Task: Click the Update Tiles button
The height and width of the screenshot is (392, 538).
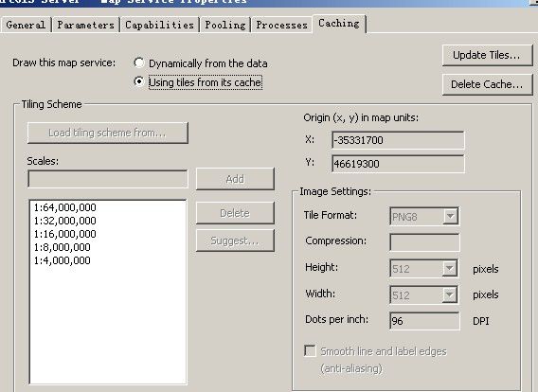Action: 487,55
